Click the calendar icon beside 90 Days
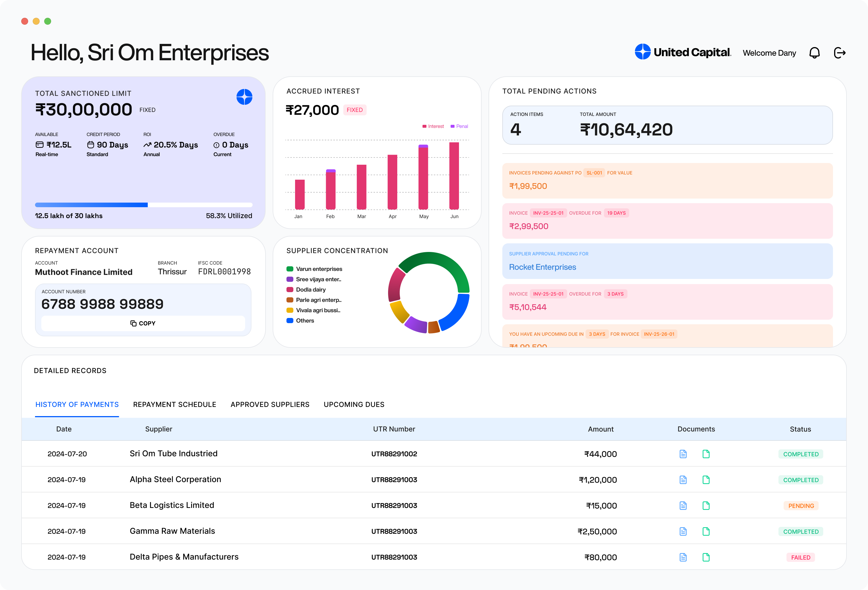This screenshot has height=590, width=868. coord(90,145)
